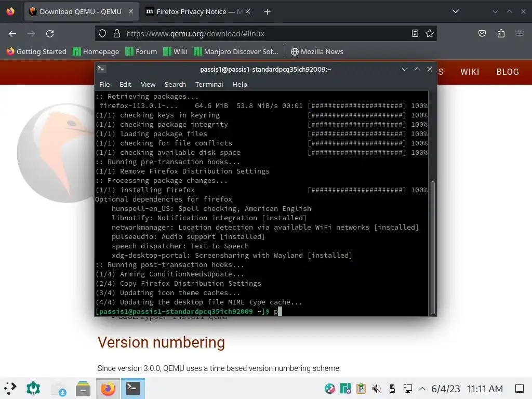Open the terminal Search menu
Image resolution: width=532 pixels, height=399 pixels.
coord(175,85)
